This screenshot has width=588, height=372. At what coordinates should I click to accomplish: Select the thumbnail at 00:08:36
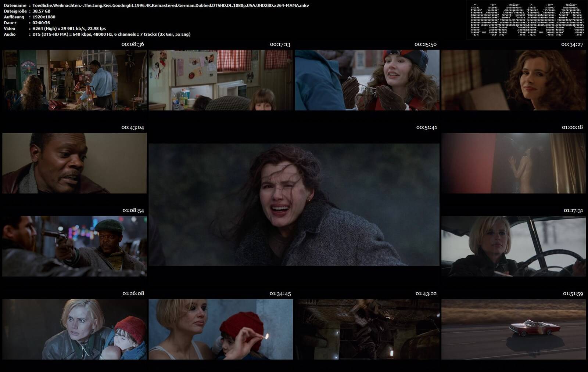75,80
